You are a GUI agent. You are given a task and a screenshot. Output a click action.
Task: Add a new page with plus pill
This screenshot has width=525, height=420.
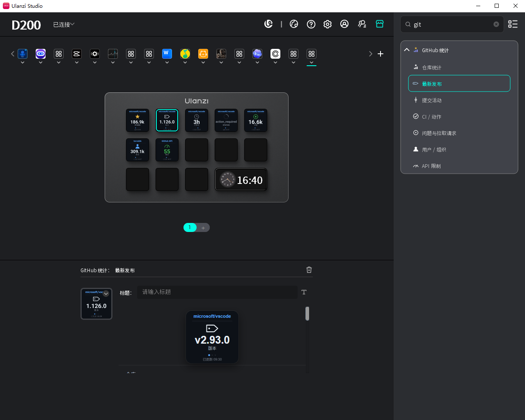click(x=203, y=227)
